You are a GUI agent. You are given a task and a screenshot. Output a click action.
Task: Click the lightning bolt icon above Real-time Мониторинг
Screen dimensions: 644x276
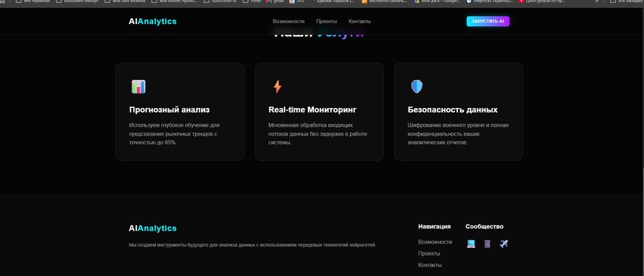click(278, 87)
